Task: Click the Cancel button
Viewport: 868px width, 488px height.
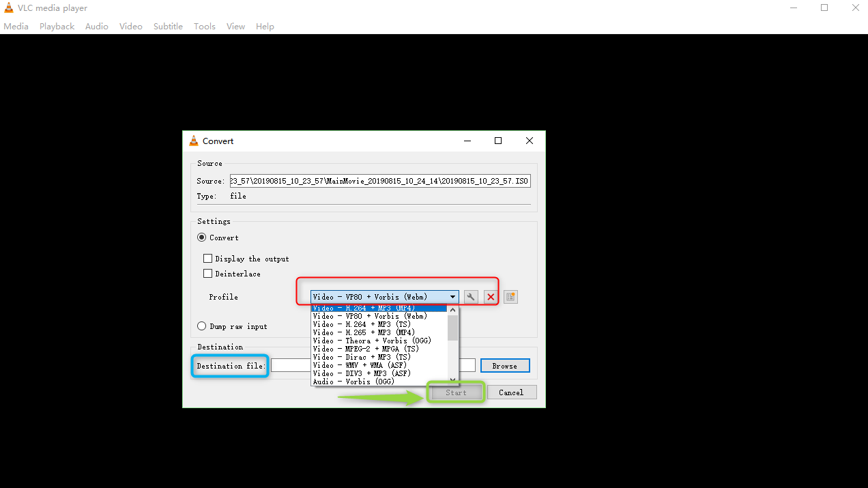Action: (511, 392)
